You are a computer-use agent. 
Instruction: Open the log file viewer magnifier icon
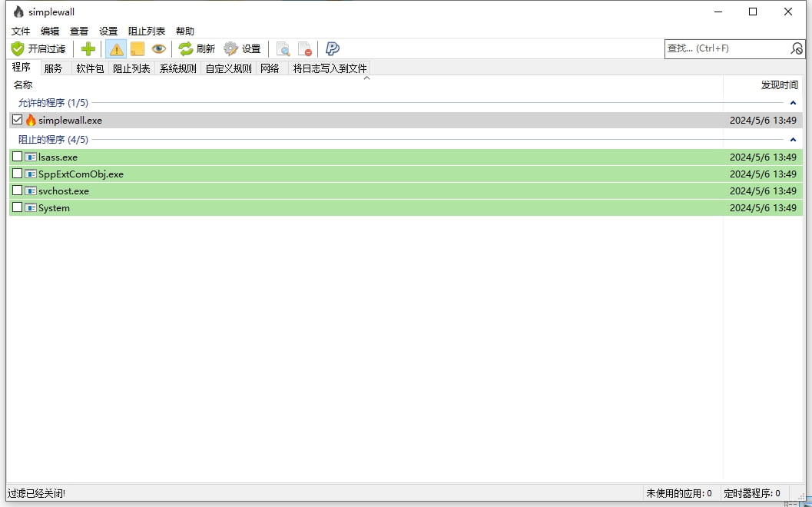click(283, 49)
